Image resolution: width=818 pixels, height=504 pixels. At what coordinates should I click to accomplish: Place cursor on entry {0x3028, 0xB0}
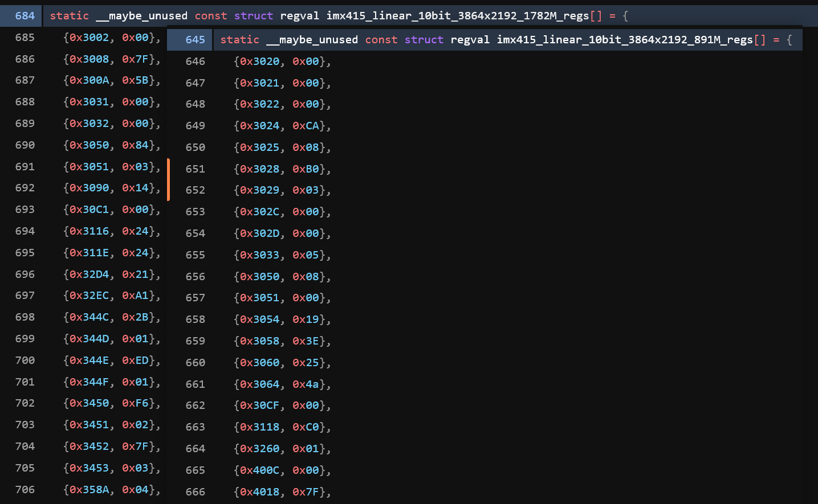282,169
